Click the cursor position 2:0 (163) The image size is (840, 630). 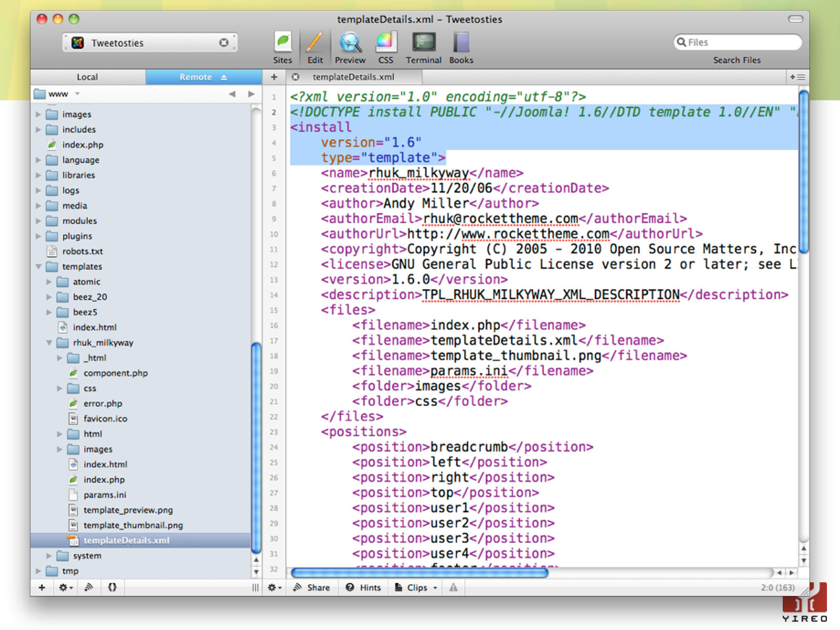coord(778,587)
